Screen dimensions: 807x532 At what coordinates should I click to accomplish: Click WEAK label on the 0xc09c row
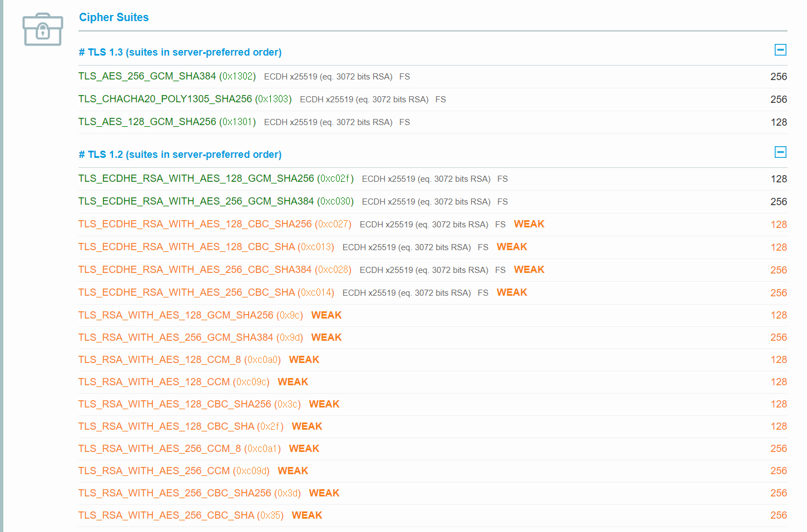click(293, 382)
